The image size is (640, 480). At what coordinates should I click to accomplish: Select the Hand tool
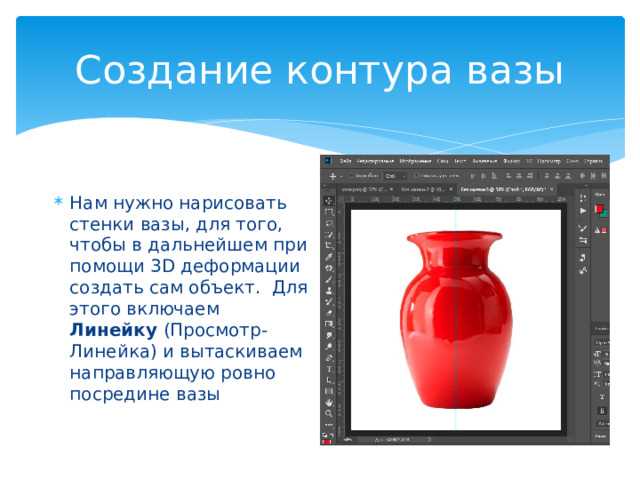(x=329, y=402)
